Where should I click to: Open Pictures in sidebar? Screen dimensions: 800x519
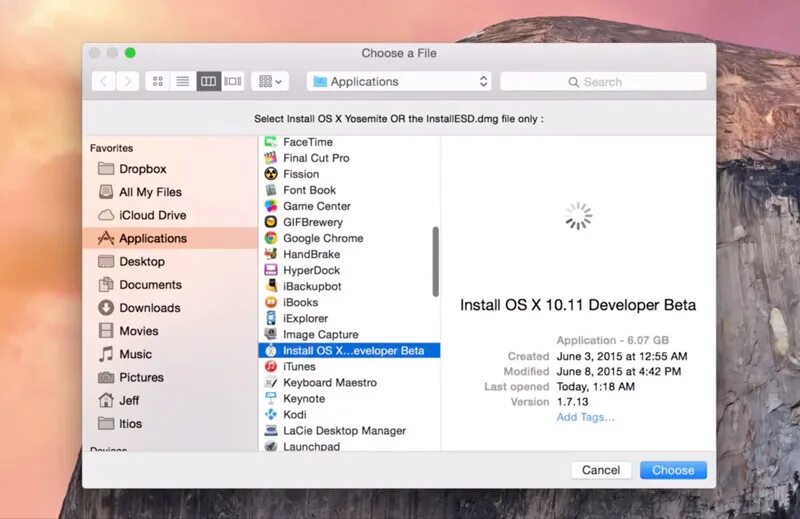click(170, 377)
